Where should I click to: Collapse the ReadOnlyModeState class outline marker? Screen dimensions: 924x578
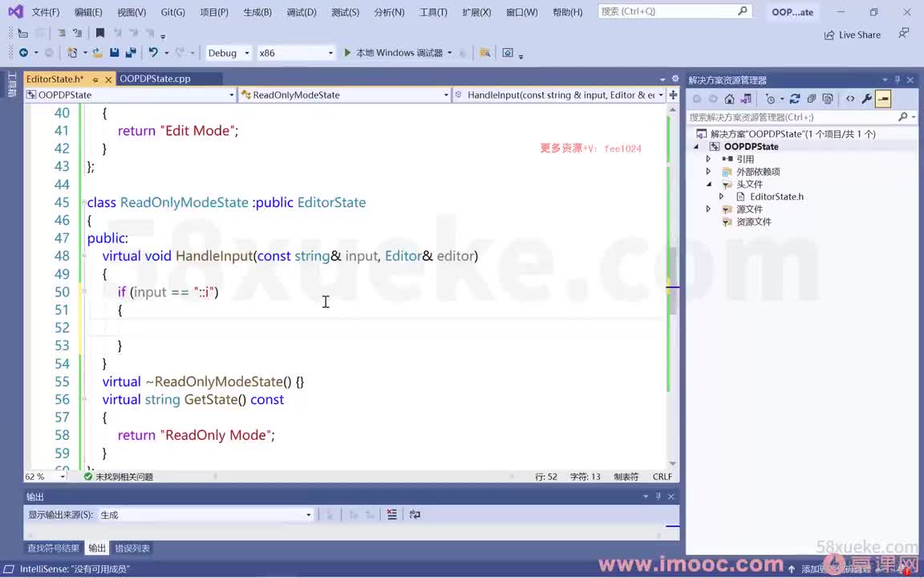click(x=83, y=202)
